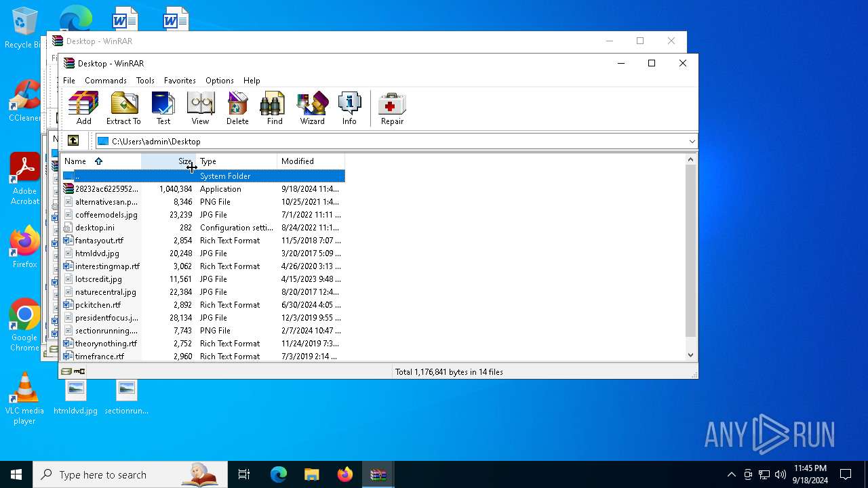Select the alternativesan.p... file row
Image resolution: width=868 pixels, height=488 pixels.
pos(203,202)
